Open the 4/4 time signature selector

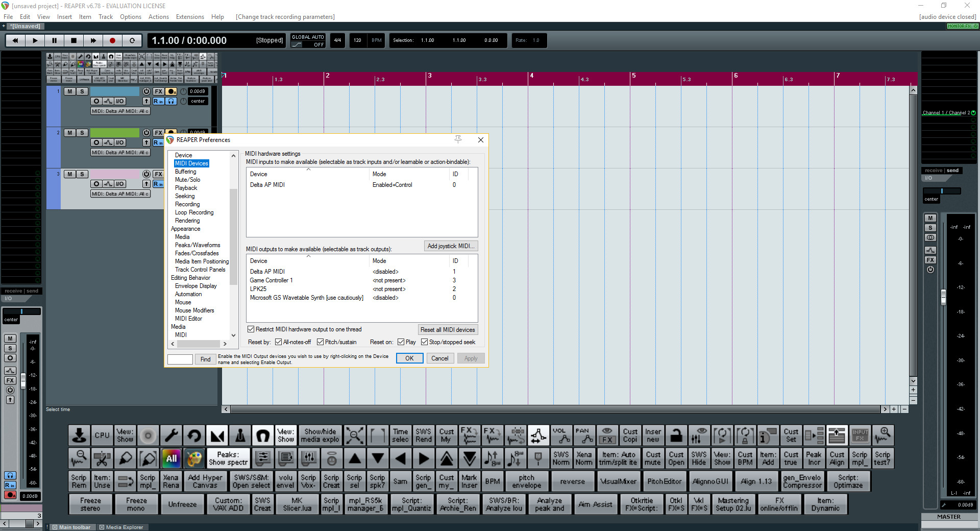point(337,40)
